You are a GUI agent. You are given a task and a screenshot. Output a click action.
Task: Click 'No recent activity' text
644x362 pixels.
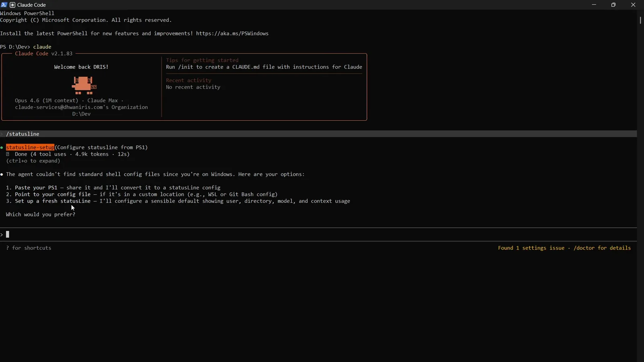193,87
